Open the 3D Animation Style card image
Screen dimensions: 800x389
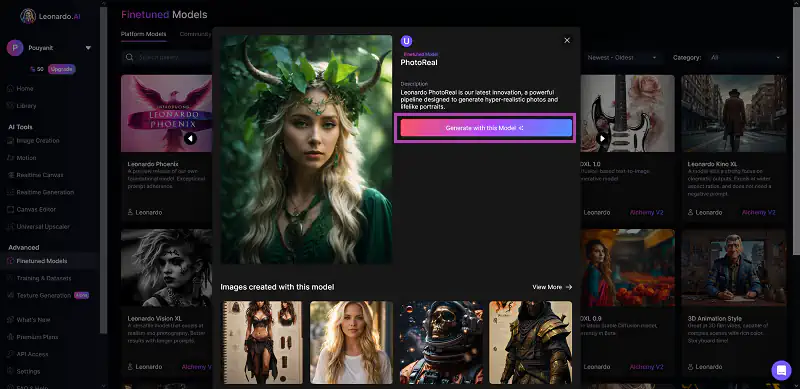click(x=734, y=268)
